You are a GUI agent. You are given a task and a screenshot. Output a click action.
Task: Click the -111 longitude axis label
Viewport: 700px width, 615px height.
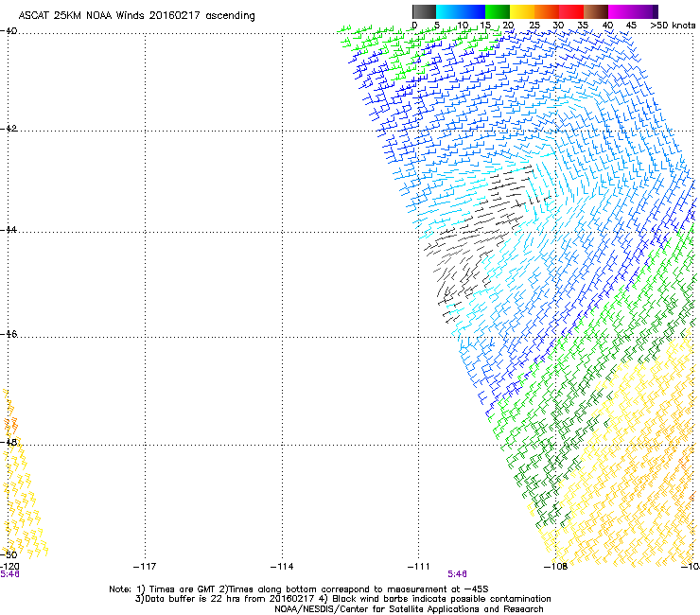[x=419, y=567]
